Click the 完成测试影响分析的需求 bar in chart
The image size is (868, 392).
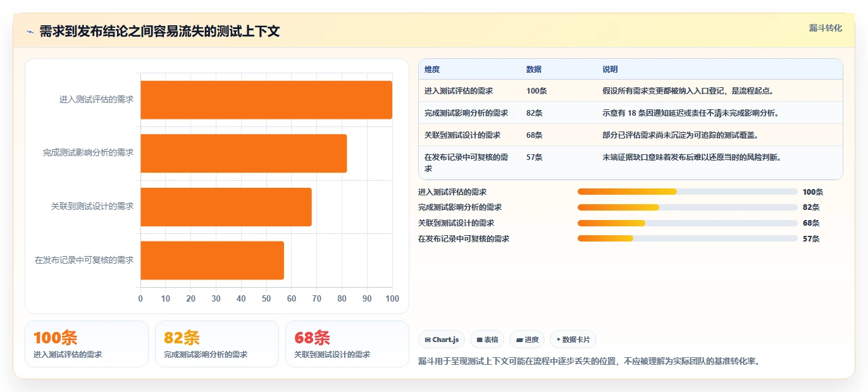244,153
